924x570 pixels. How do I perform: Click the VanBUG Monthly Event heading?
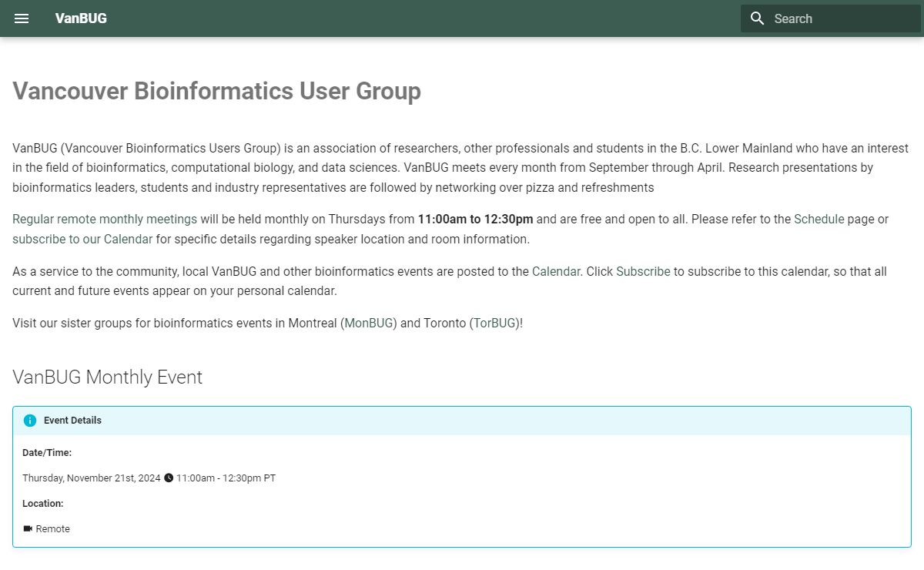coord(107,377)
